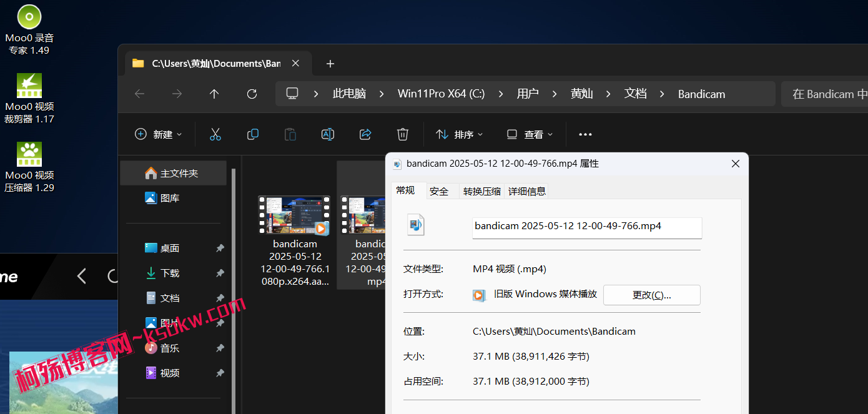Unpin 桌面 from quick access
Screen dimensions: 868x414
pyautogui.click(x=220, y=249)
